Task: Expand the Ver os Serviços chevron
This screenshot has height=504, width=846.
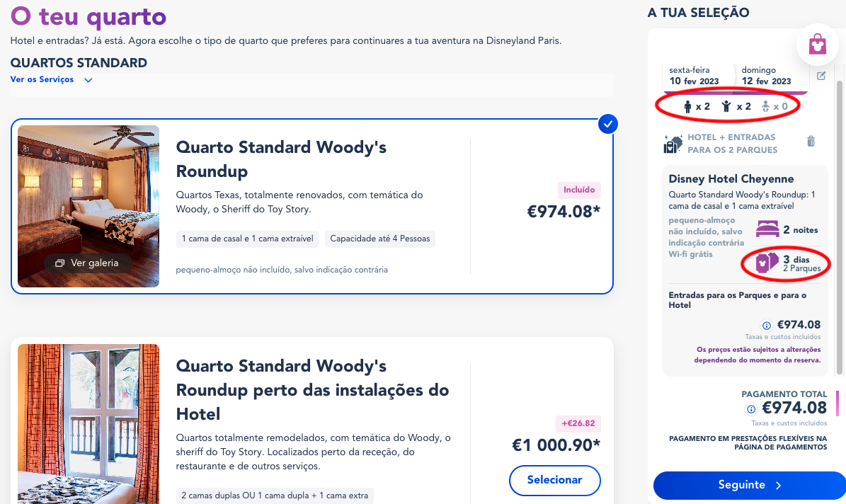Action: coord(88,80)
